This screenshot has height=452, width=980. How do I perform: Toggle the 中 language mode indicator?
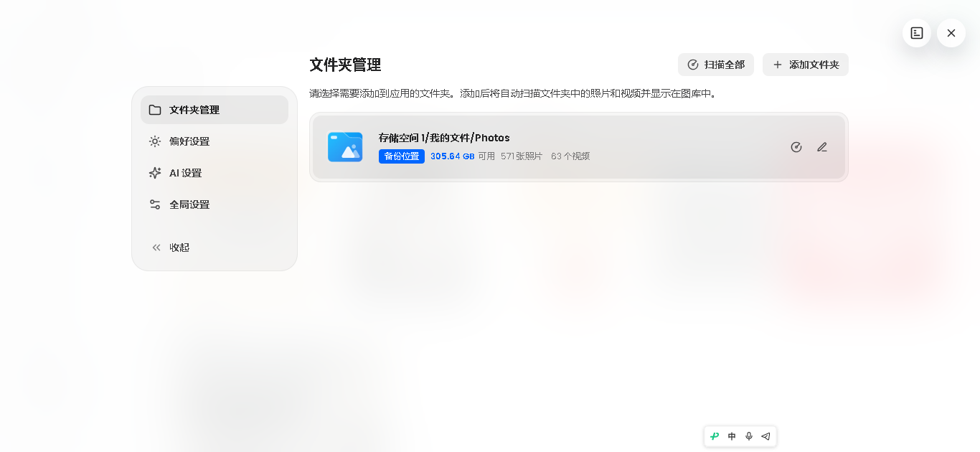pos(732,436)
